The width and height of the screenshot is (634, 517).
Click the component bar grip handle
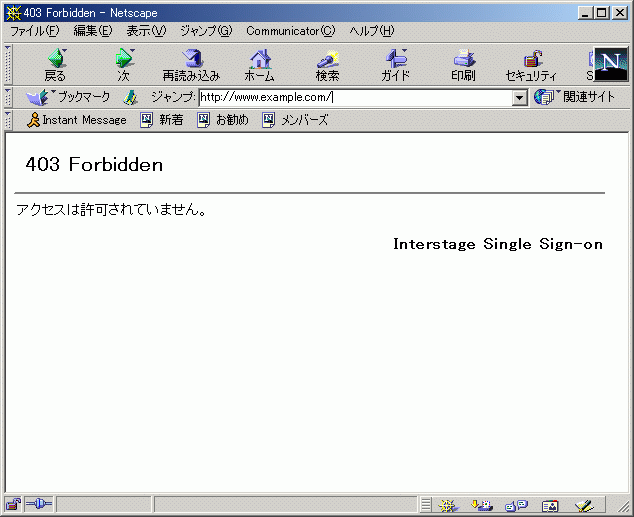coord(425,505)
